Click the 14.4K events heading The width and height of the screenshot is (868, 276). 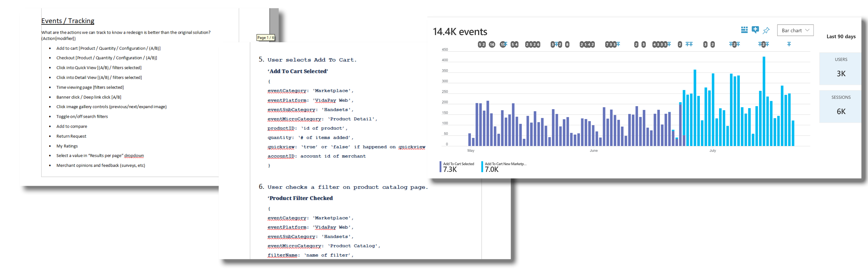pos(460,32)
